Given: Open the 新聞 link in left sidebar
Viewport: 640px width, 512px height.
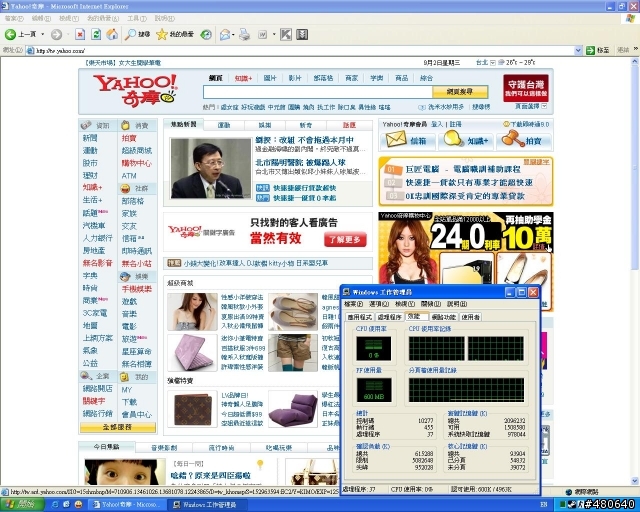Looking at the screenshot, I should [90, 138].
